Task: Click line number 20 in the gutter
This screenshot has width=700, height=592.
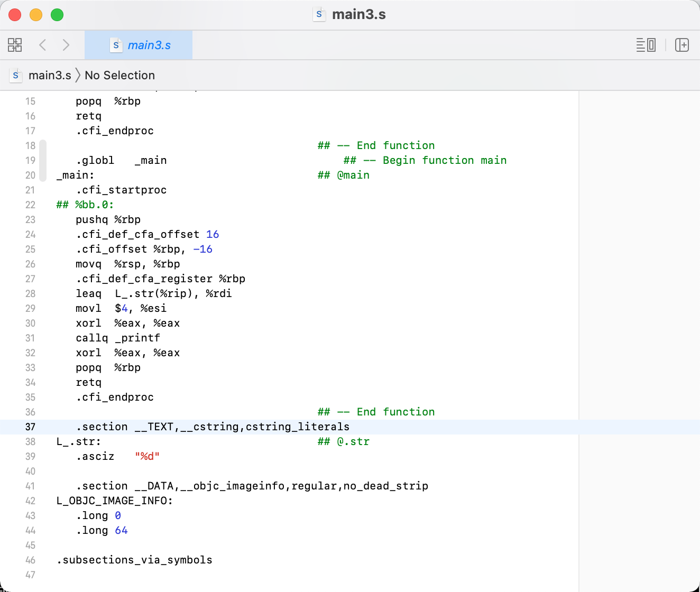Action: (x=30, y=175)
